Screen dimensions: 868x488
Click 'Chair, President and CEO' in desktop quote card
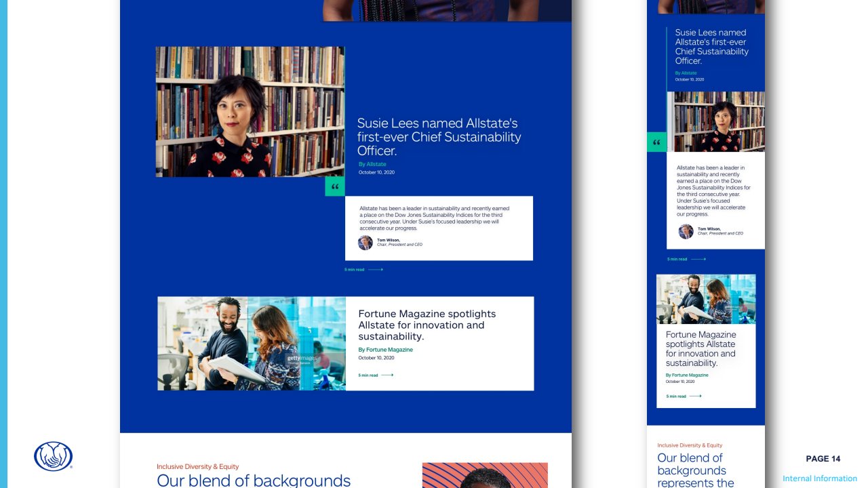click(x=399, y=245)
